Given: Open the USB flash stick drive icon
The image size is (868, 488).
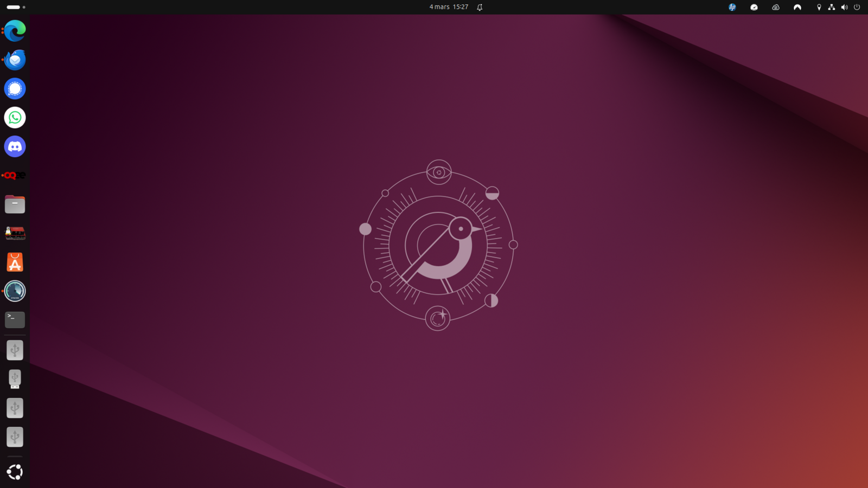Looking at the screenshot, I should 15,379.
